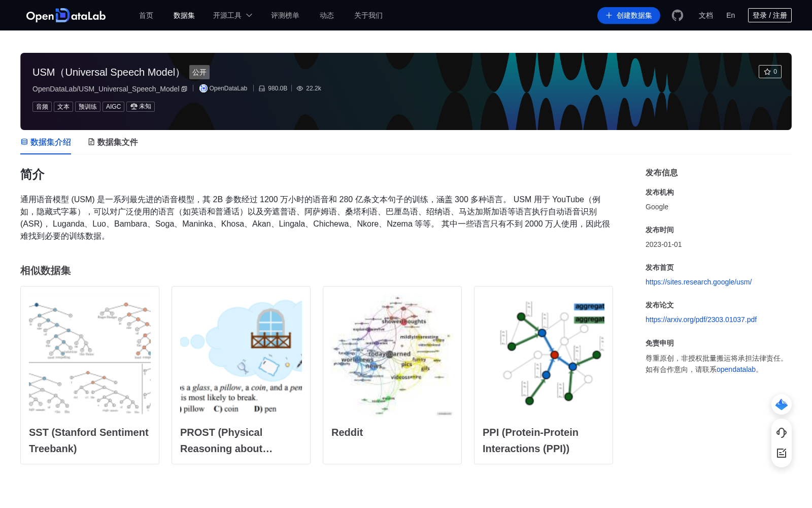Click the 发布信息 sidebar heading

(x=662, y=173)
